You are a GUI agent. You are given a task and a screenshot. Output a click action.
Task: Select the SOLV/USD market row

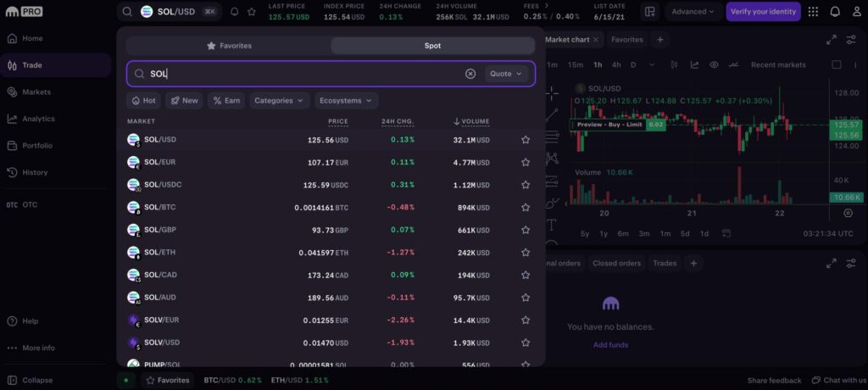331,343
